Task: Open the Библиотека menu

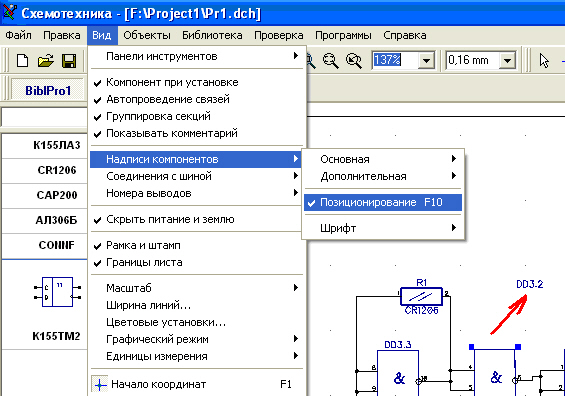Action: pyautogui.click(x=212, y=35)
